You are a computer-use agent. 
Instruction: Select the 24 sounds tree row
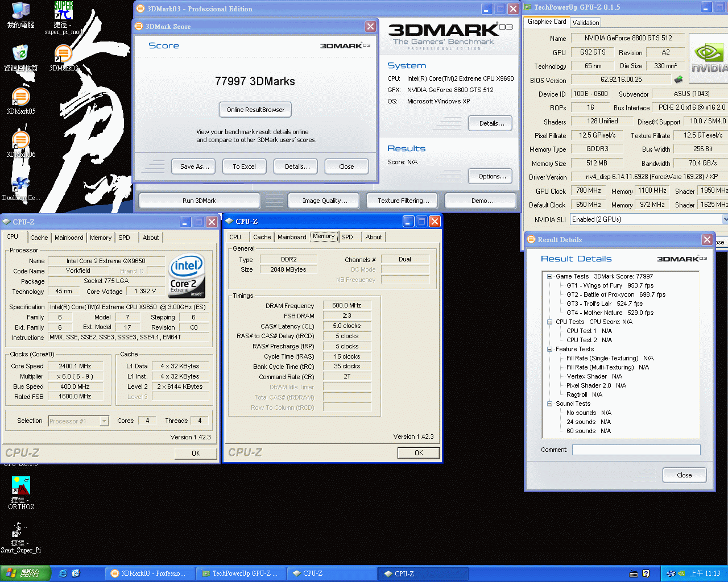pos(588,422)
